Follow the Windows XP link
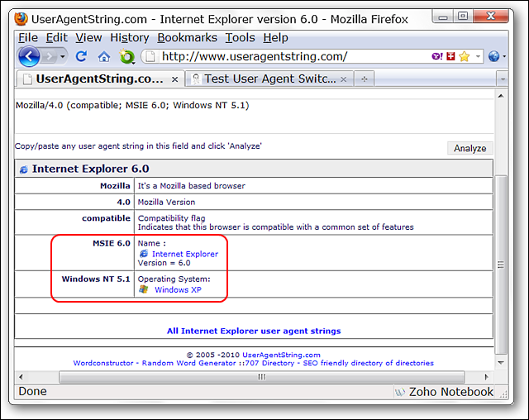 coord(178,289)
